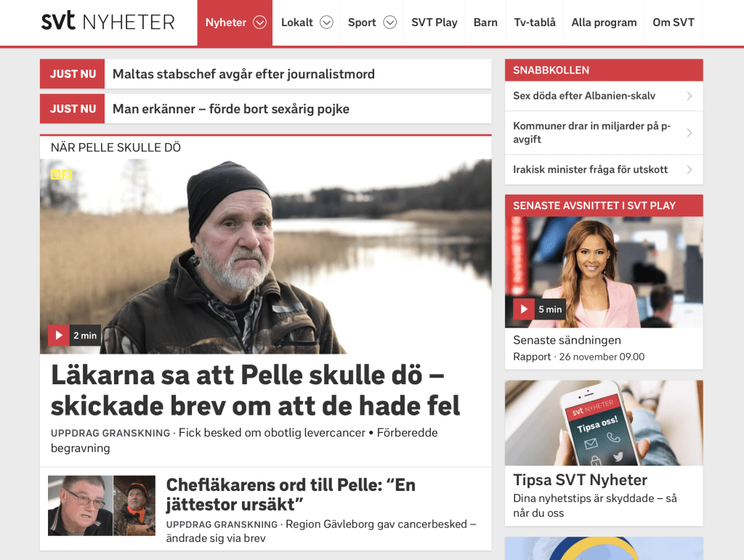Click the Chefläkarens ord till Pelle thumbnail
744x560 pixels.
[102, 506]
